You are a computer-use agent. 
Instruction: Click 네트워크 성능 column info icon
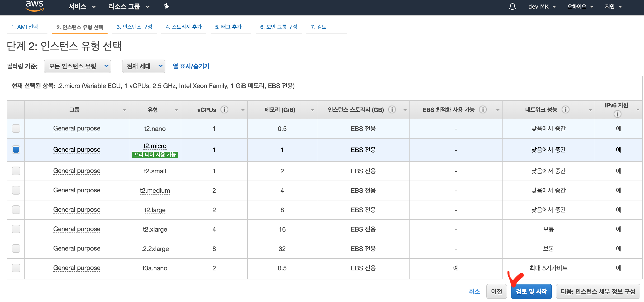tap(565, 110)
